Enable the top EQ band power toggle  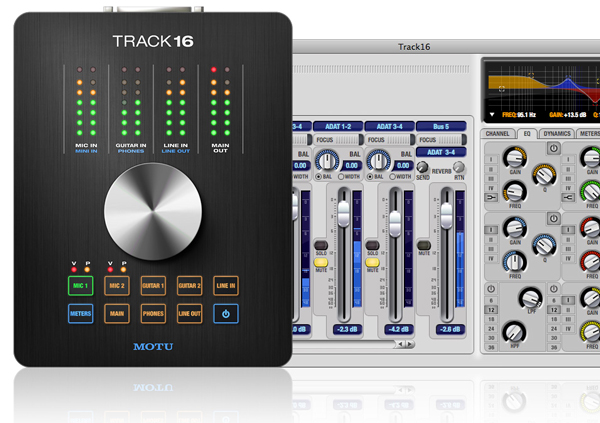coord(553,149)
